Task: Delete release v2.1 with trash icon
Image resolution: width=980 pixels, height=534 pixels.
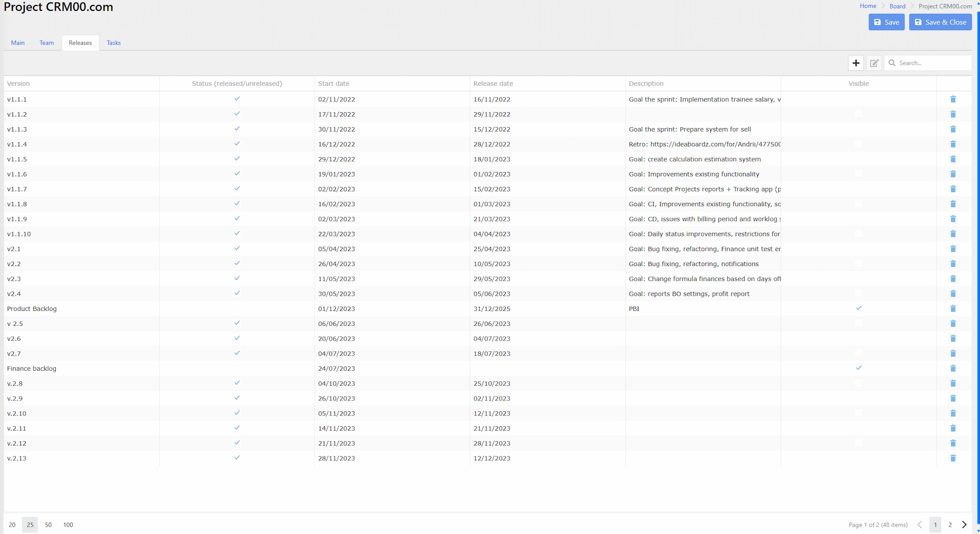Action: tap(953, 249)
